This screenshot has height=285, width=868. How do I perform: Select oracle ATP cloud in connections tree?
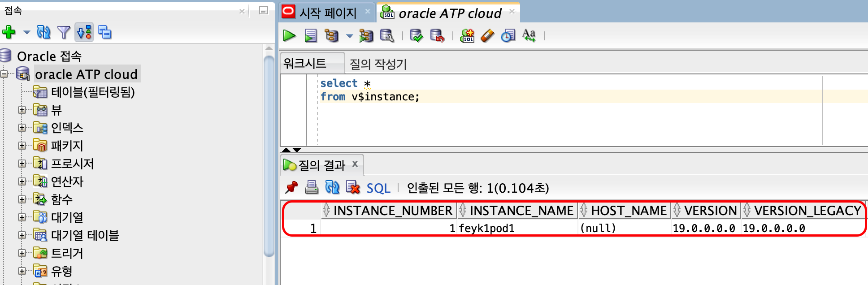(x=86, y=74)
